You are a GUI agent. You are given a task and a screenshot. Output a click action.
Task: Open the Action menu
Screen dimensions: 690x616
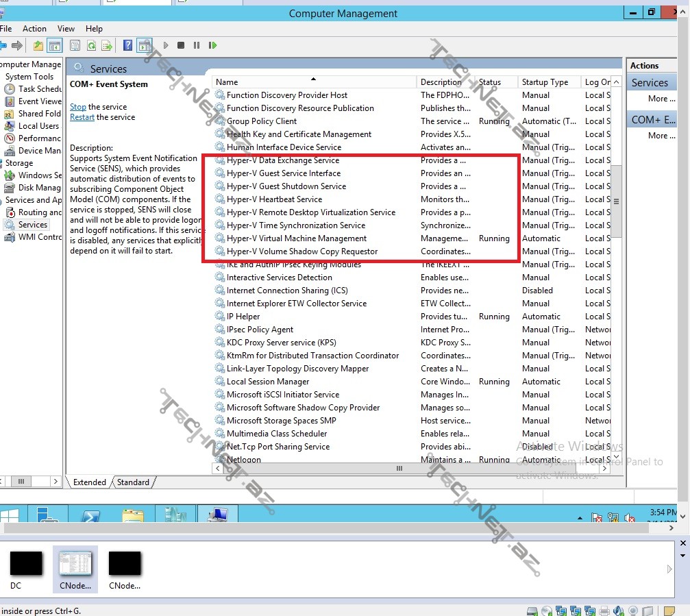(x=34, y=29)
